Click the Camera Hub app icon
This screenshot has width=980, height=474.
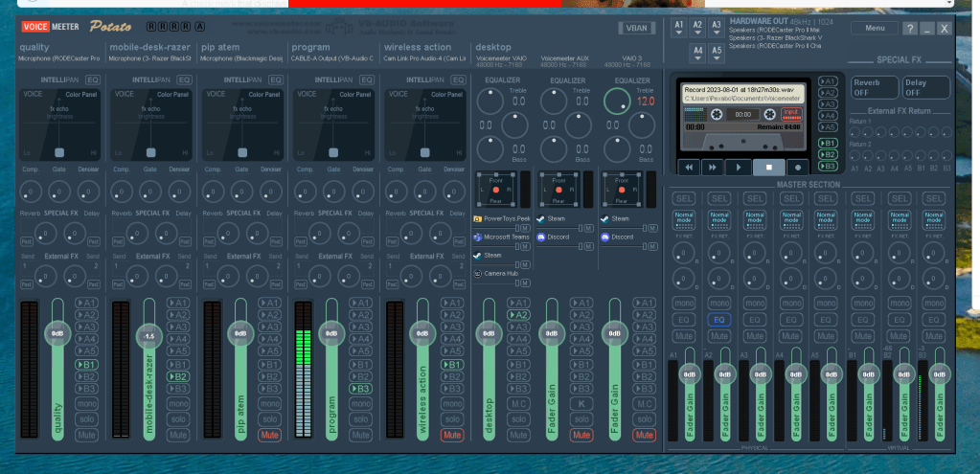tap(477, 274)
